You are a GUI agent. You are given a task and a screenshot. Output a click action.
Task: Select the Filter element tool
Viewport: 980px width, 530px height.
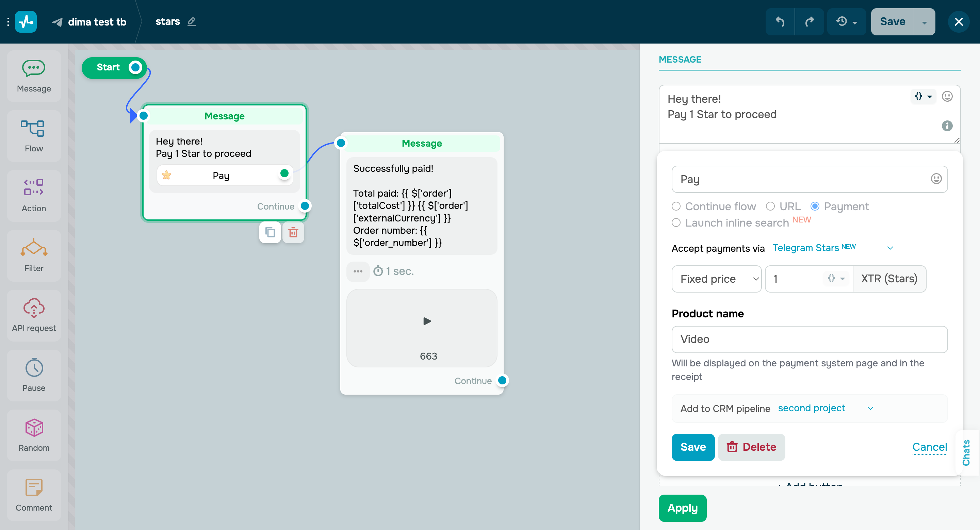pyautogui.click(x=34, y=255)
